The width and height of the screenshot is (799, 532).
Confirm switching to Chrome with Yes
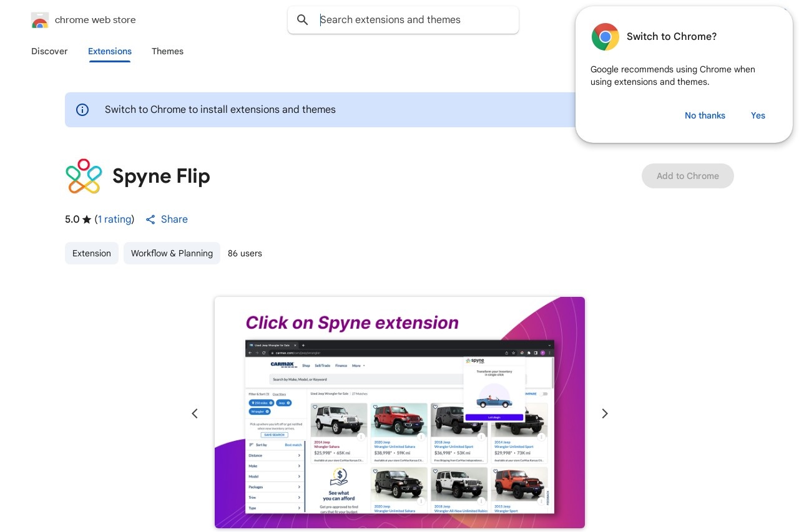(758, 115)
